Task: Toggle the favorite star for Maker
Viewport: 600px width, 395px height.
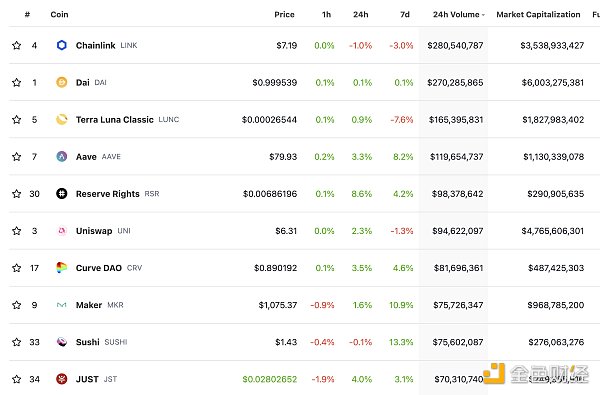Action: (x=16, y=305)
